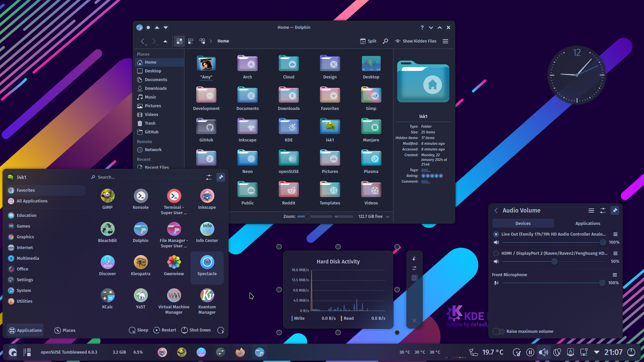Mute the HDMI output speaker icon

(x=496, y=261)
